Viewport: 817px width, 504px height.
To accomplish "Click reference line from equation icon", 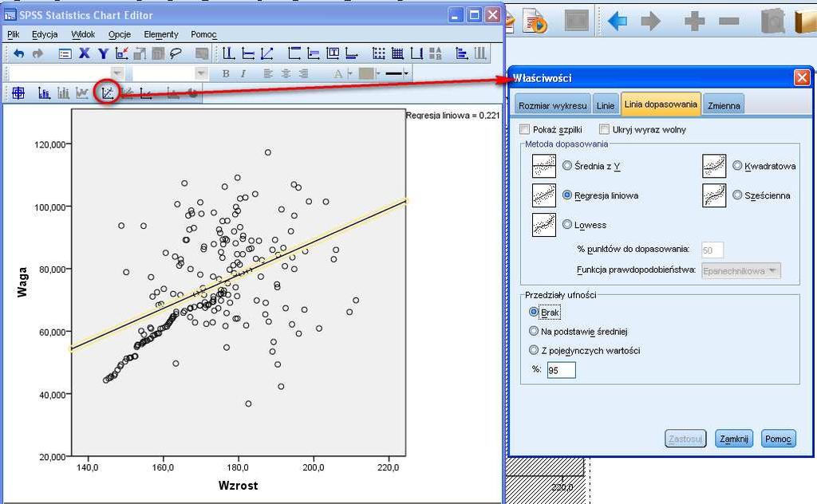I will [266, 53].
